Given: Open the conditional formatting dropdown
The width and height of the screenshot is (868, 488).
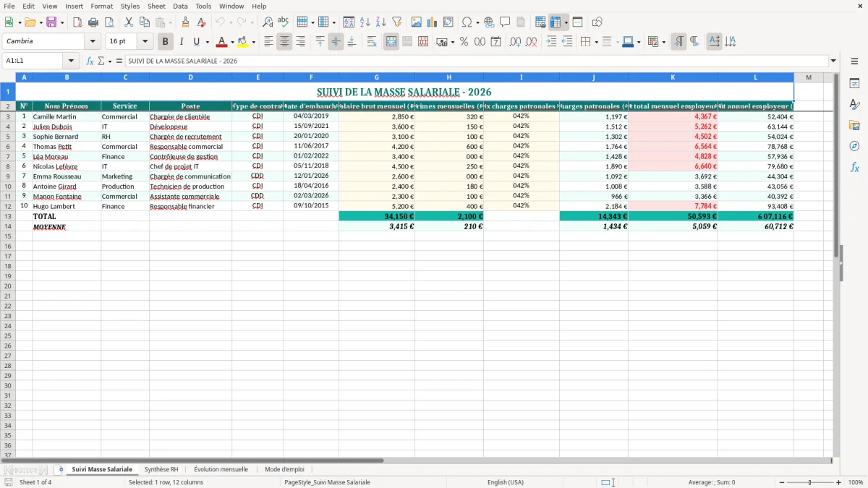Looking at the screenshot, I should pyautogui.click(x=663, y=42).
